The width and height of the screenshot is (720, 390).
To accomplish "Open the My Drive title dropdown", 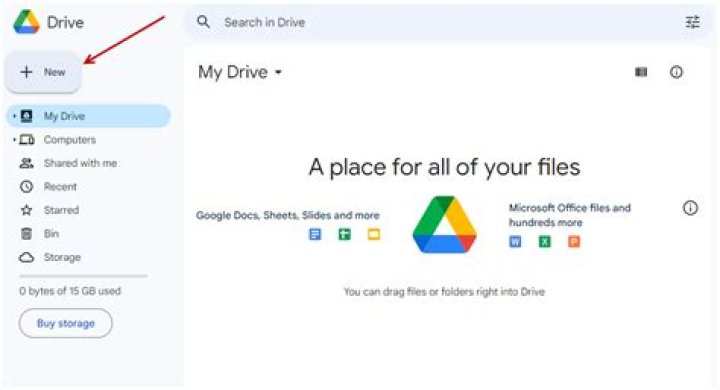I will tap(240, 72).
